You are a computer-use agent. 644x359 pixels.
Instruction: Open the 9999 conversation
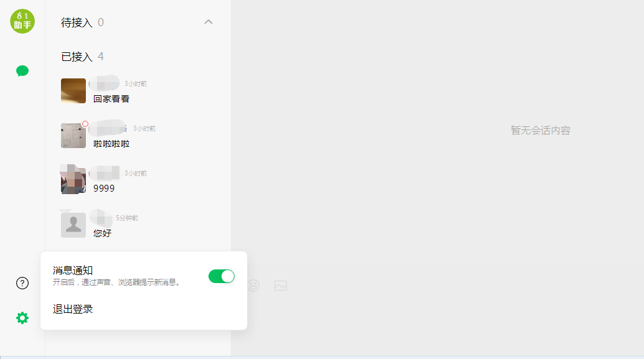coord(138,180)
